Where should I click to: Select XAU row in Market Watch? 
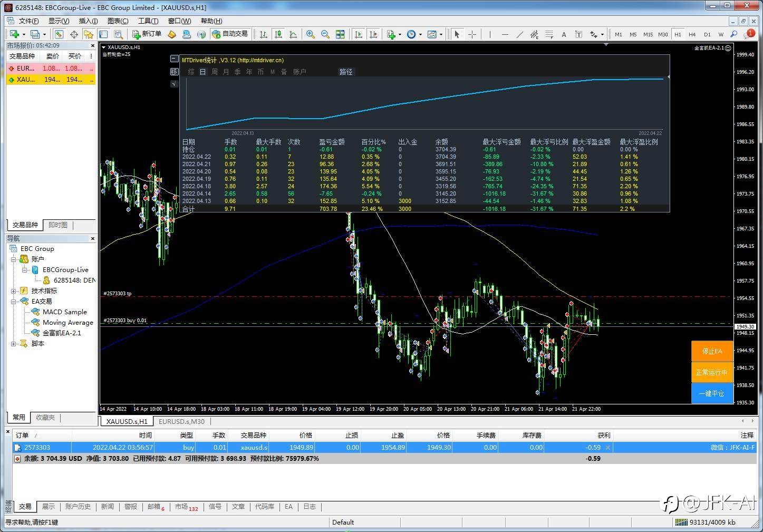(x=51, y=80)
